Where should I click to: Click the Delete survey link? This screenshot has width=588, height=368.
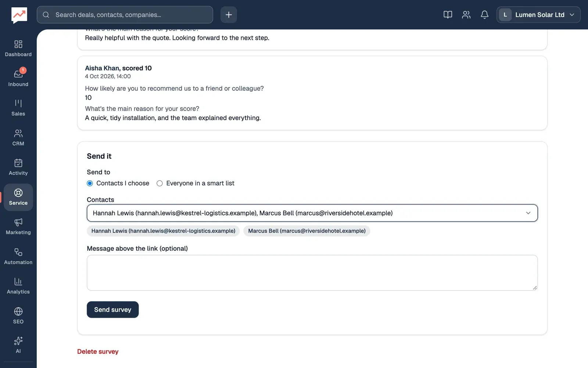tap(98, 351)
